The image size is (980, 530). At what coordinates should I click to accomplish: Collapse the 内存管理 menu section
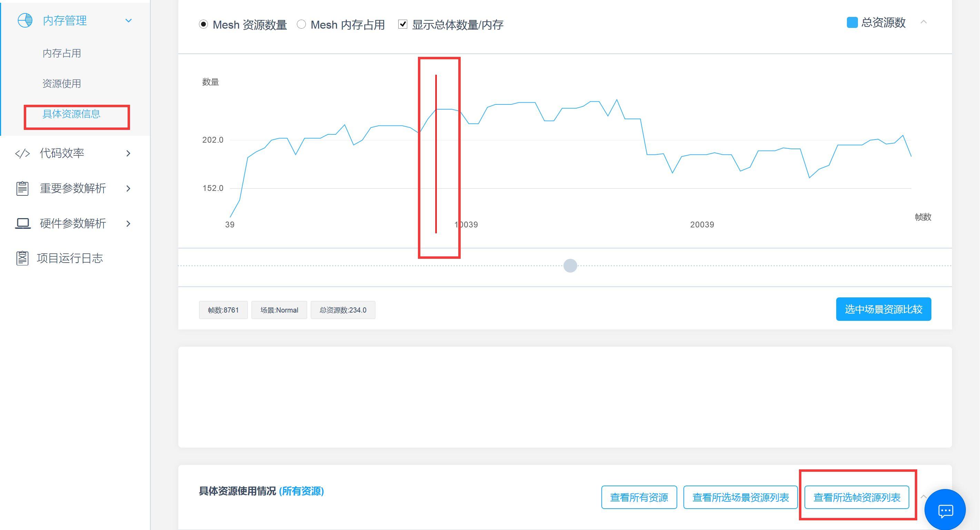click(x=129, y=20)
